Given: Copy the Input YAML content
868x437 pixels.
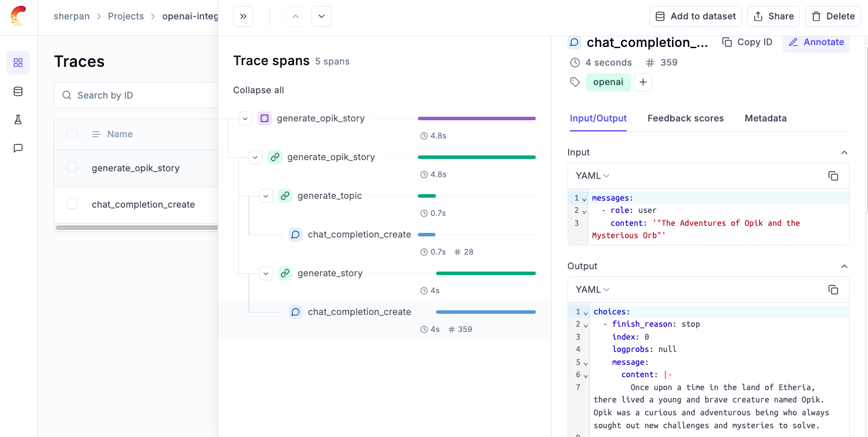Looking at the screenshot, I should [x=833, y=175].
